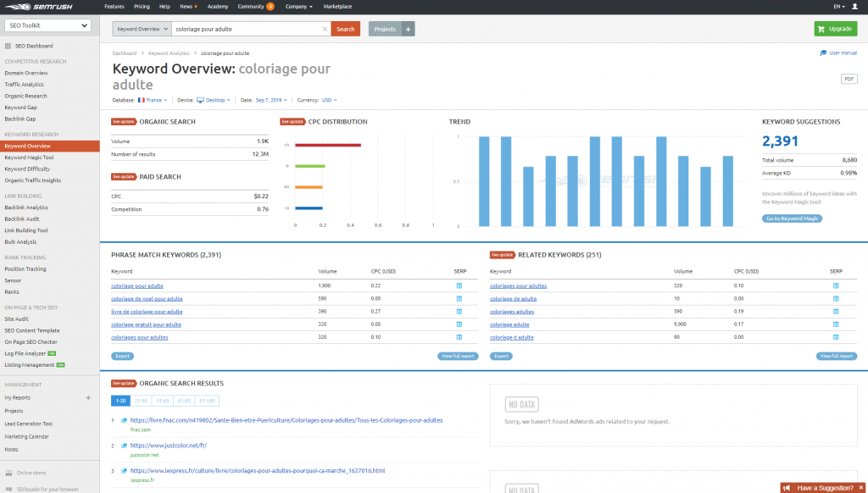Click the 2,391 keyword suggestions number
Image resolution: width=868 pixels, height=493 pixels.
coord(780,141)
